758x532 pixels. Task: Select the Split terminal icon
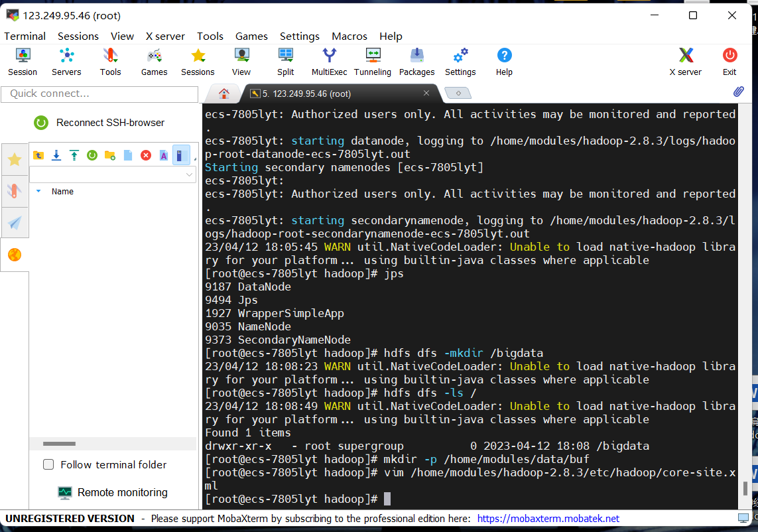[285, 62]
